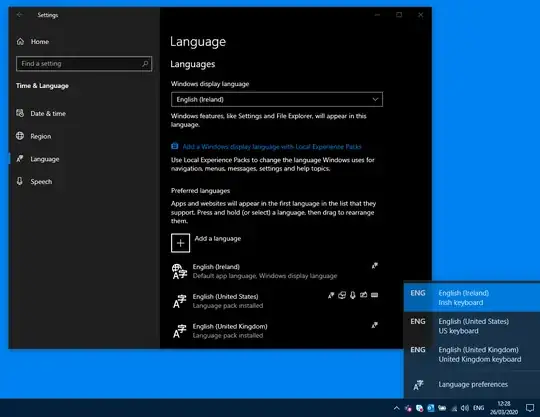Click the Add a language plus button

coord(180,243)
